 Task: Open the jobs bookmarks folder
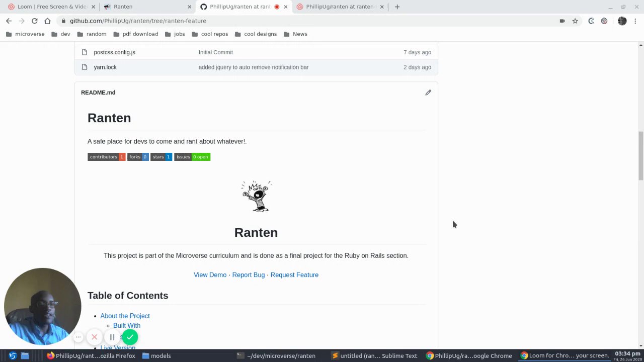[x=175, y=34]
